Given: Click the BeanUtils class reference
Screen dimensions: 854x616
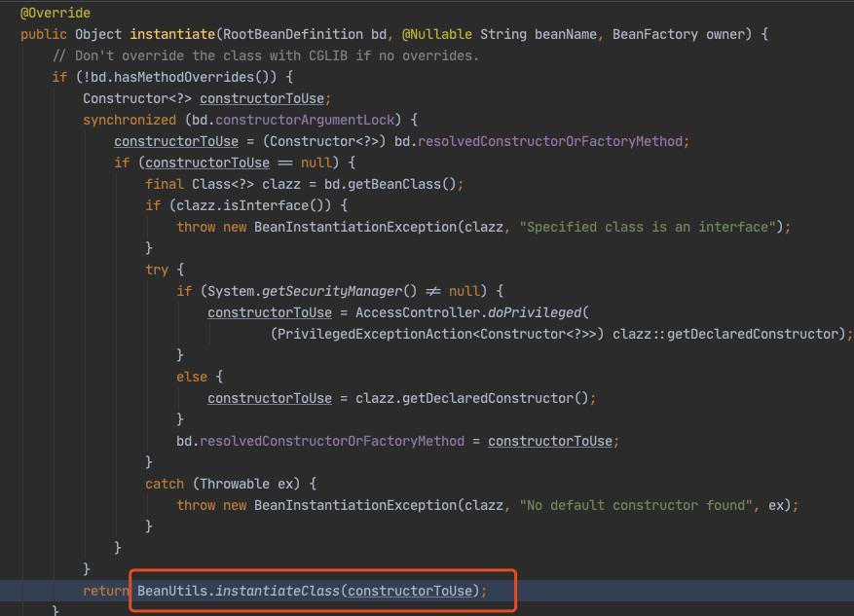Looking at the screenshot, I should (x=172, y=591).
